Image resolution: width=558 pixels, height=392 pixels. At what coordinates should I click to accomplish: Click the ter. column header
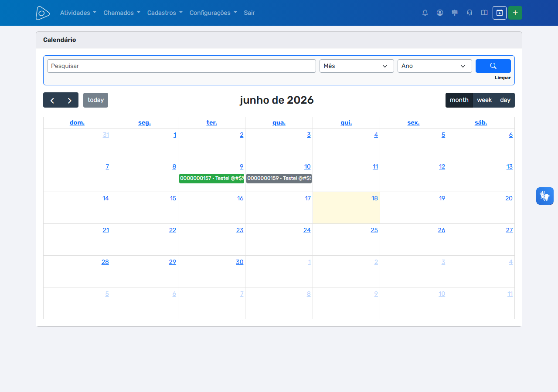click(x=212, y=123)
